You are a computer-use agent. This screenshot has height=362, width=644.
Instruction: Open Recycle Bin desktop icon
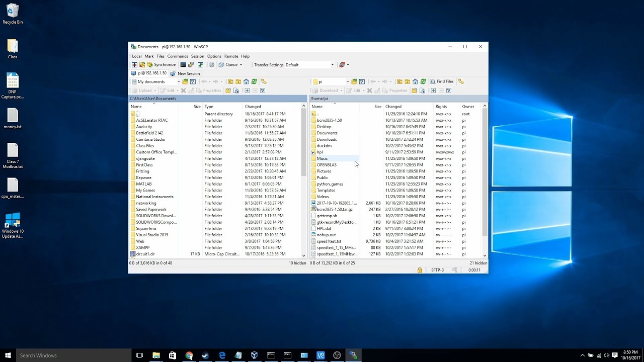13,14
